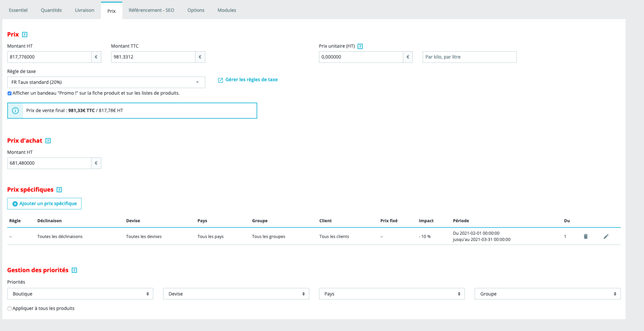The width and height of the screenshot is (644, 331).
Task: Delete the specific price with trash icon
Action: (x=586, y=236)
